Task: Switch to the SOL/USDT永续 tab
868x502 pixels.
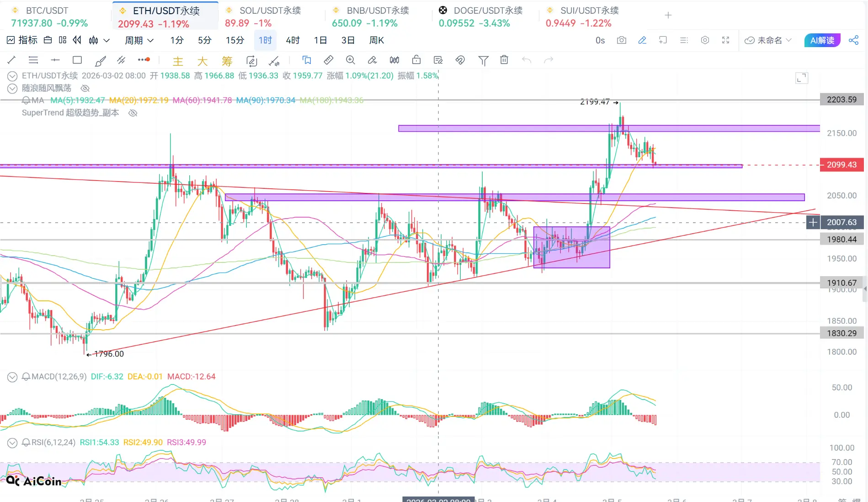Action: (271, 16)
